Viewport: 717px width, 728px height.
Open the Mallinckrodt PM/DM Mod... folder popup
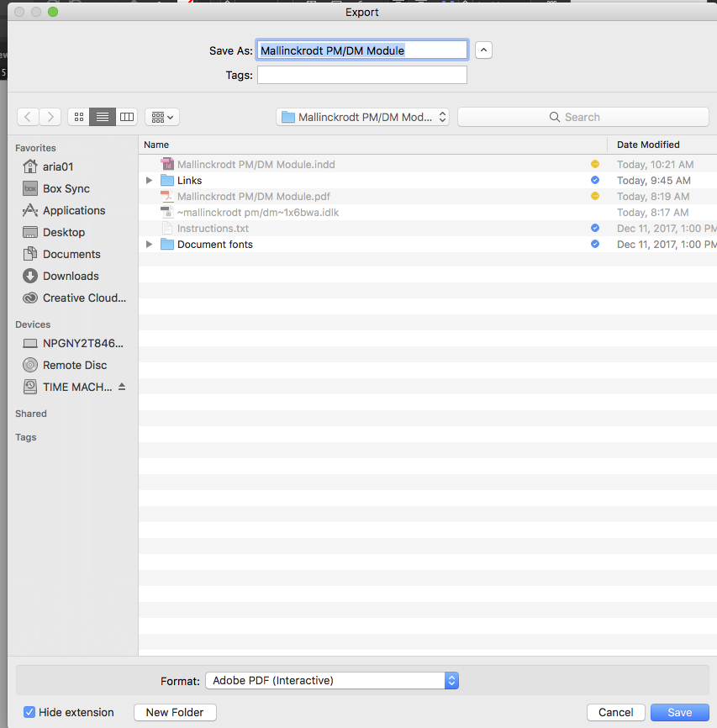pyautogui.click(x=362, y=117)
